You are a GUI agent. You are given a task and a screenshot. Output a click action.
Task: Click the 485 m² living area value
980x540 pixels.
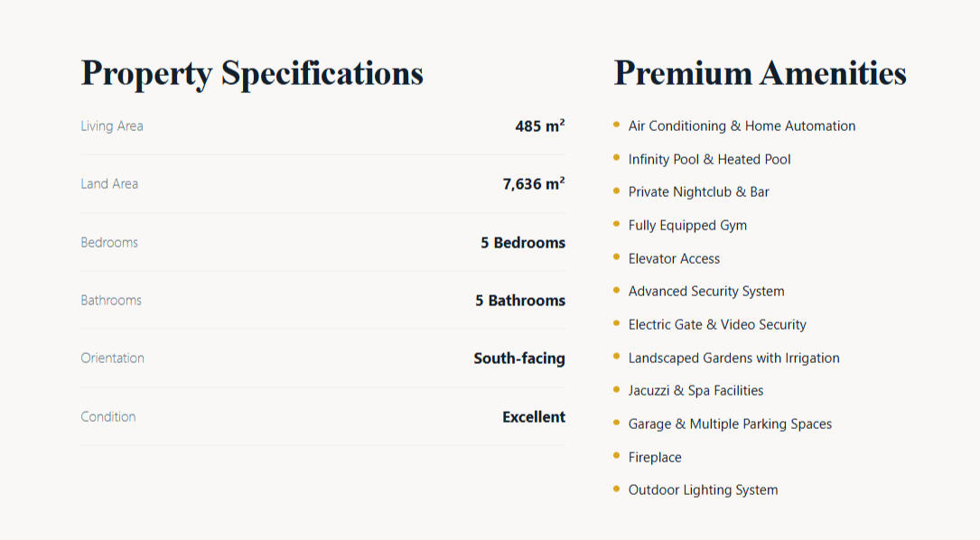tap(539, 126)
